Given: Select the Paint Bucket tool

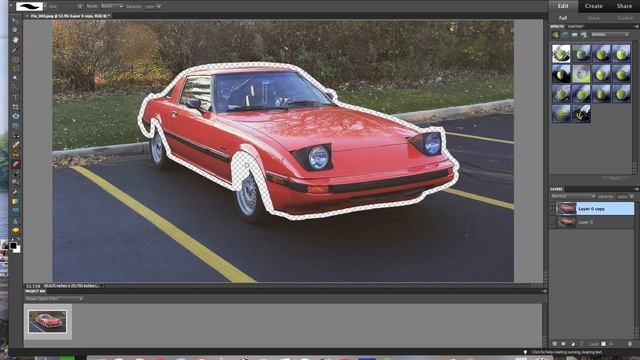Looking at the screenshot, I should point(16,193).
